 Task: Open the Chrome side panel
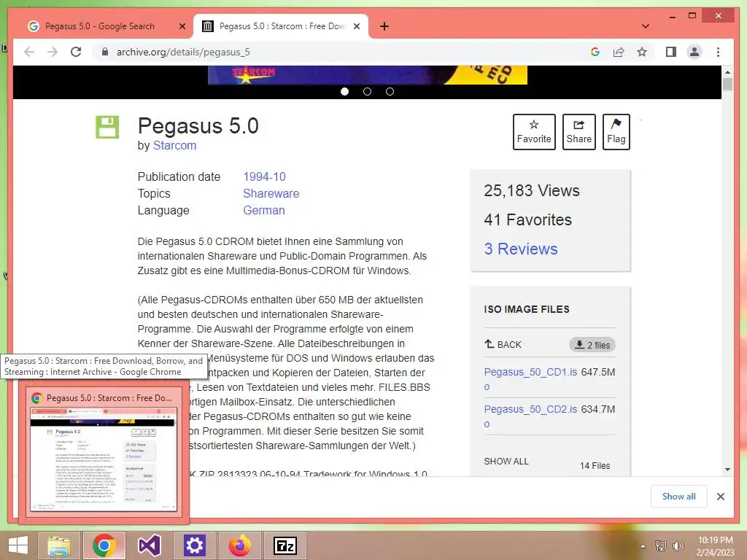point(671,52)
